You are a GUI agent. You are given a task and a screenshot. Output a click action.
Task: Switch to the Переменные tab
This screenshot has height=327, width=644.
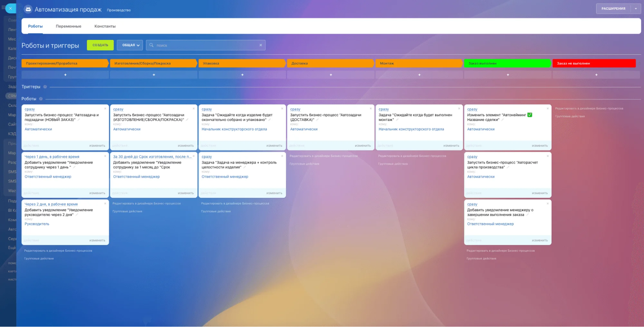pos(69,26)
